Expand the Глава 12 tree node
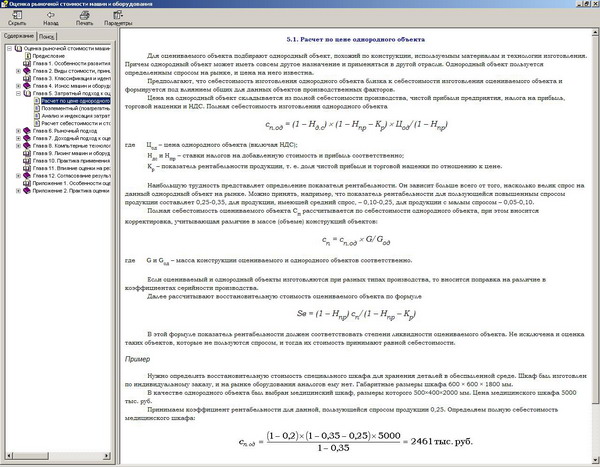Viewport: 600px width, 467px height. click(18, 176)
